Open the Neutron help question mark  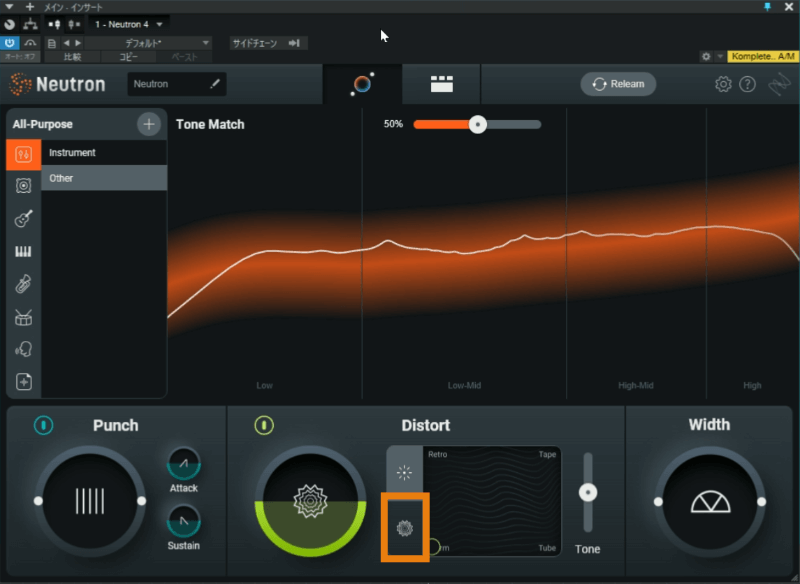point(747,84)
